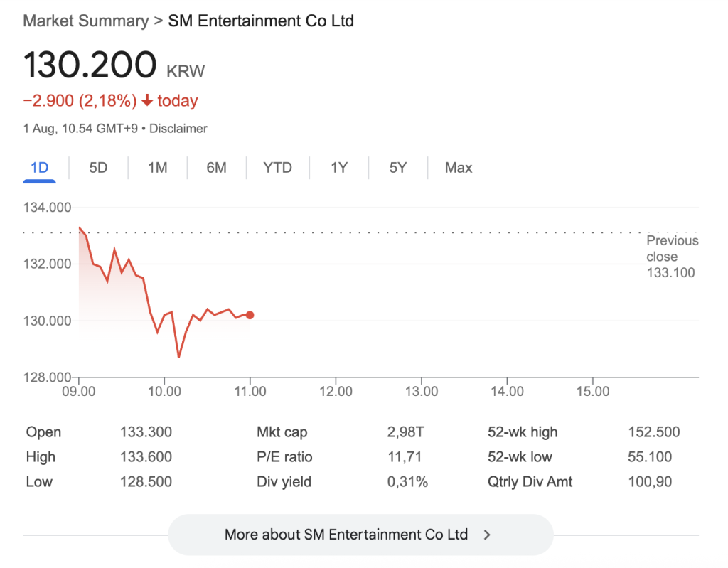728x568 pixels.
Task: Click the red down arrow beside today
Action: click(x=147, y=101)
